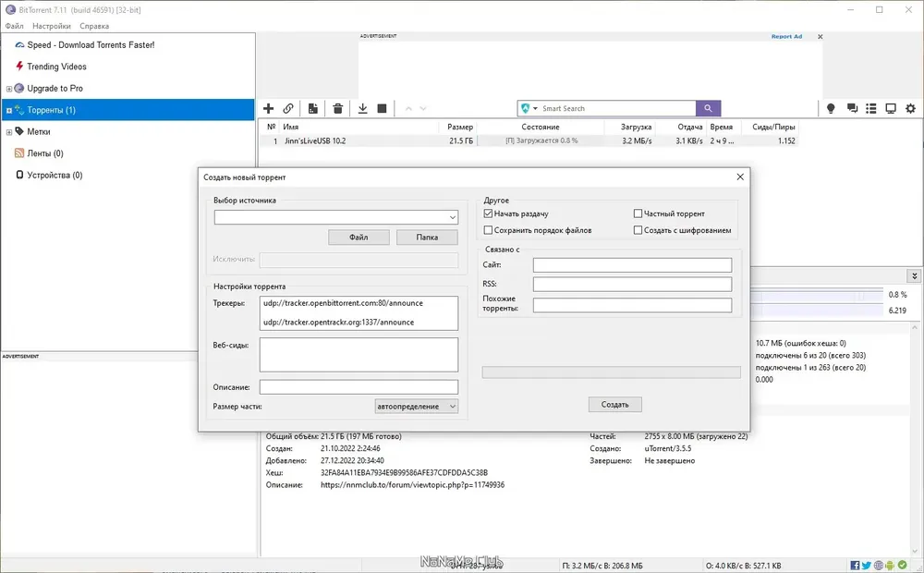Screen dimensions: 924x573
Task: Click the Create New Torrent file icon
Action: (313, 108)
